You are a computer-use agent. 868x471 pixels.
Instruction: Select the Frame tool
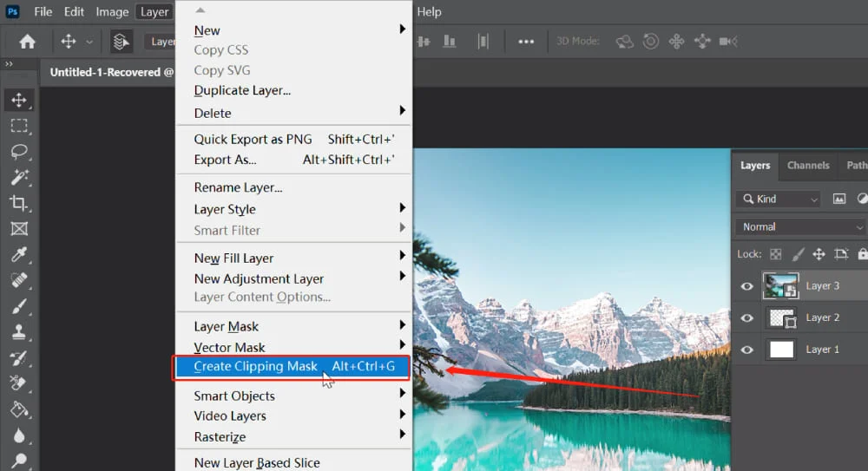(x=19, y=229)
